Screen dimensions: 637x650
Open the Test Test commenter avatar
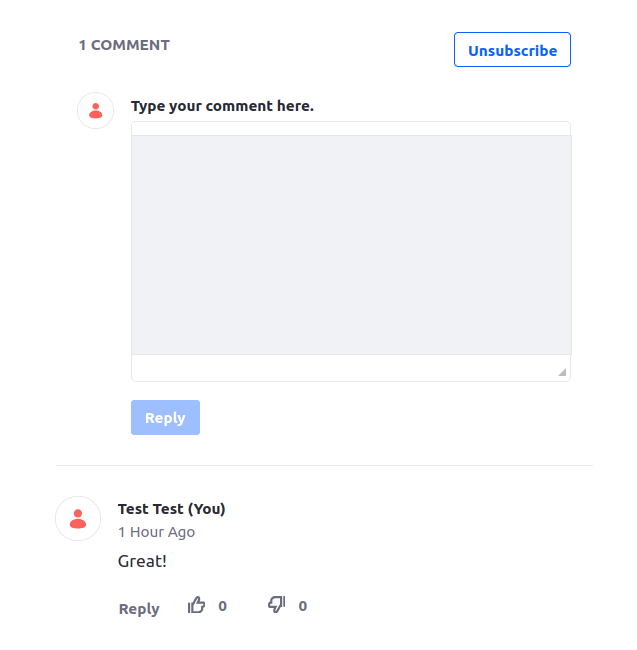point(78,519)
